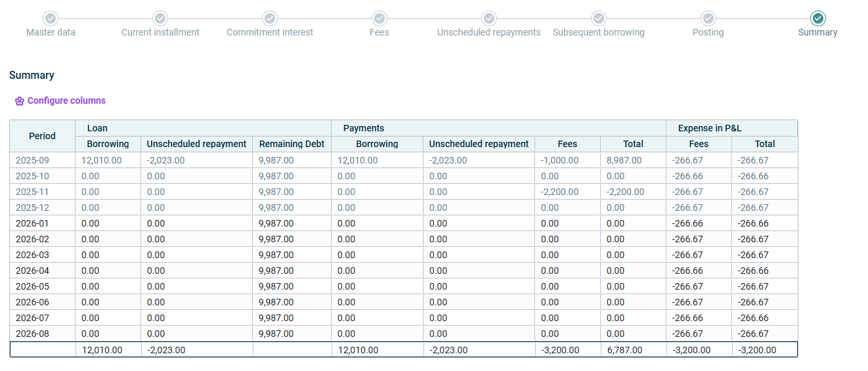This screenshot has width=868, height=371.
Task: Click the Fees step checkmark icon
Action: [x=379, y=18]
